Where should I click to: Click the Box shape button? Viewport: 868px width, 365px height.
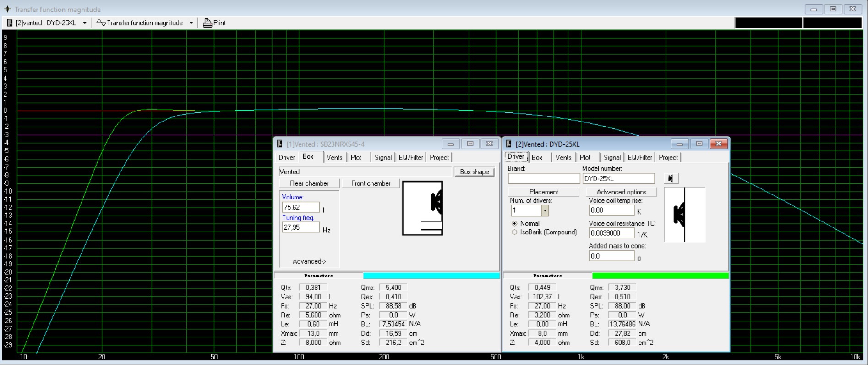474,172
